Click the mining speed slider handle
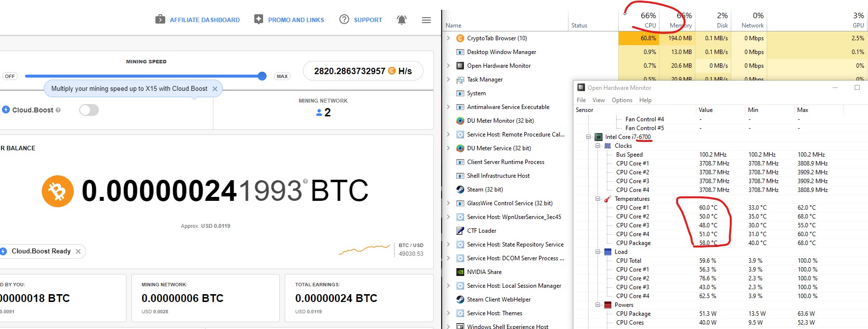 coord(262,76)
